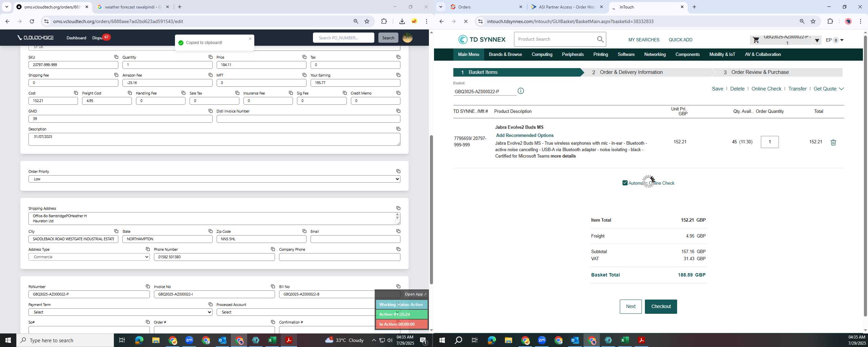Copy the Cost field value
This screenshot has height=347, width=868.
76,93
